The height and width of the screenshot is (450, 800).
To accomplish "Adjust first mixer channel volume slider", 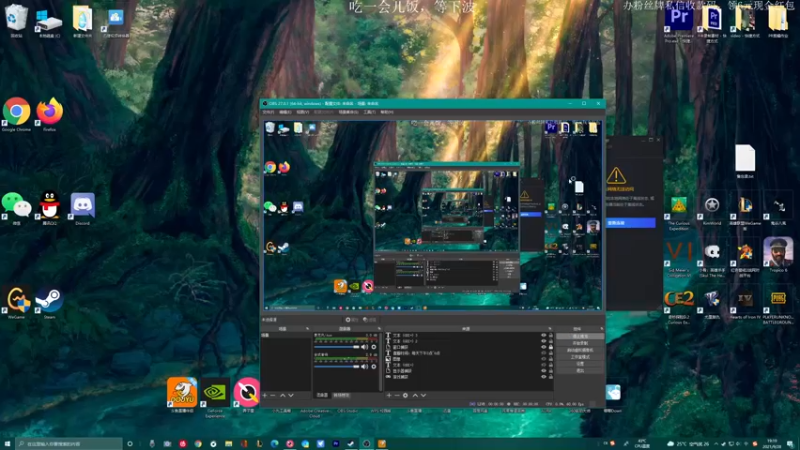I will click(x=337, y=347).
